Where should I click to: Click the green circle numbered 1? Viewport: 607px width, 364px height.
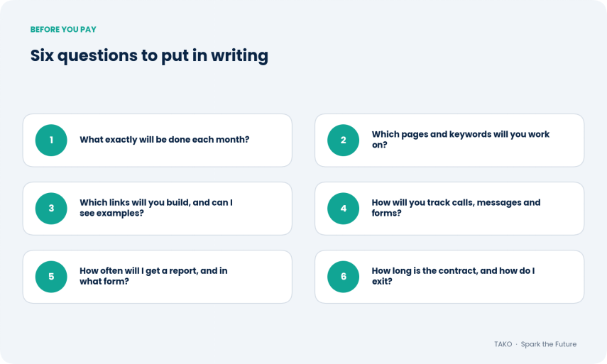click(51, 140)
